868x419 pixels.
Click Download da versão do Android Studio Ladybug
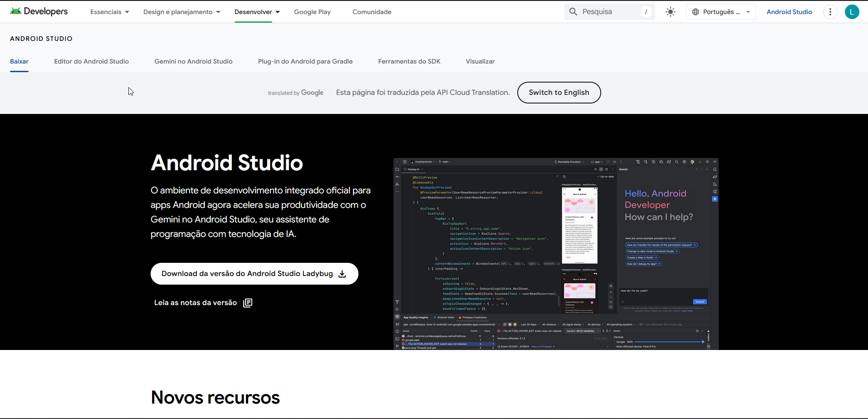click(255, 274)
